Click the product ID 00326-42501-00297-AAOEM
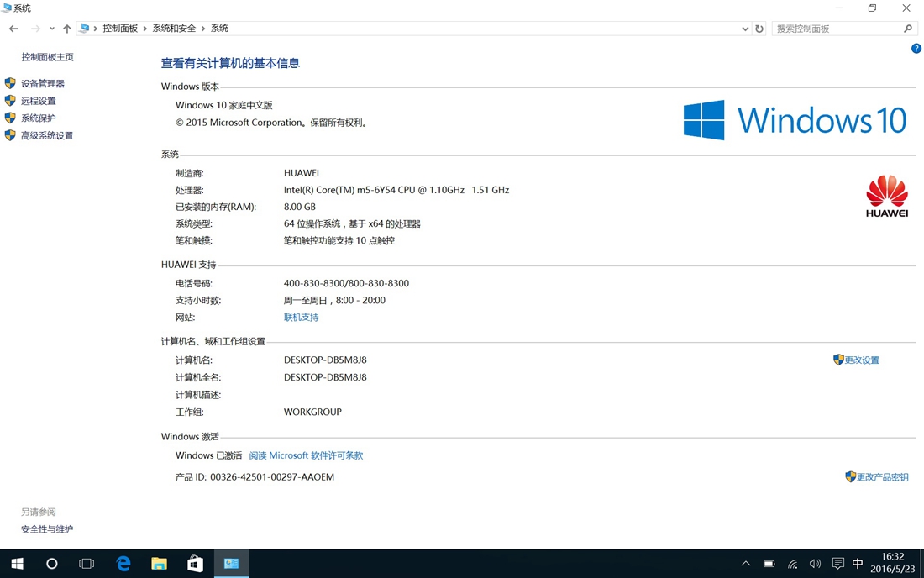The width and height of the screenshot is (924, 578). (x=272, y=477)
